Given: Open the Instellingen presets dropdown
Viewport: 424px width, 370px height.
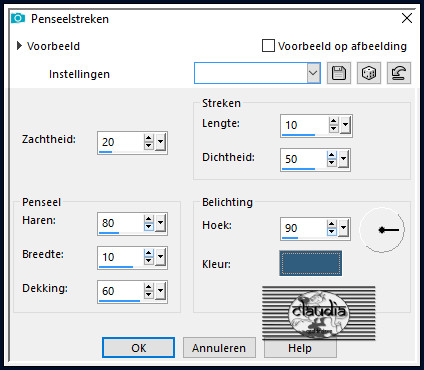Looking at the screenshot, I should tap(313, 73).
